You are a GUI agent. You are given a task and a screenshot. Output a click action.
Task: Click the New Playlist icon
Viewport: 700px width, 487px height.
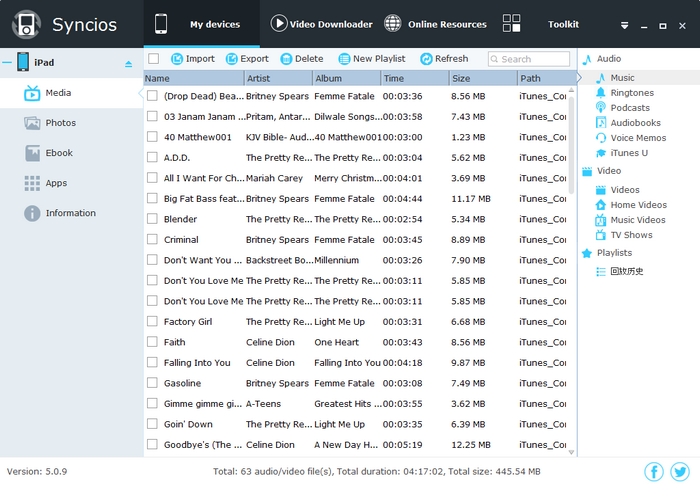click(344, 59)
